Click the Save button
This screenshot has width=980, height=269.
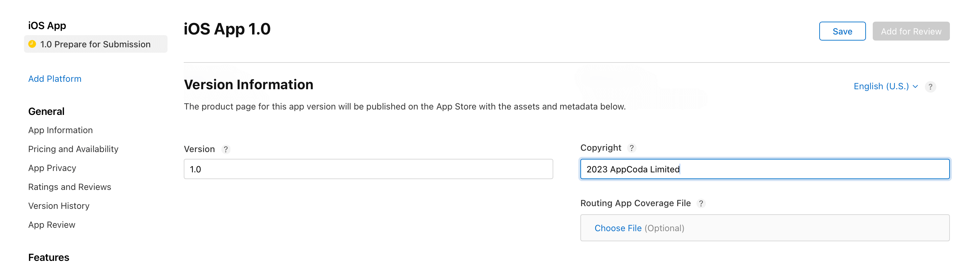click(842, 31)
